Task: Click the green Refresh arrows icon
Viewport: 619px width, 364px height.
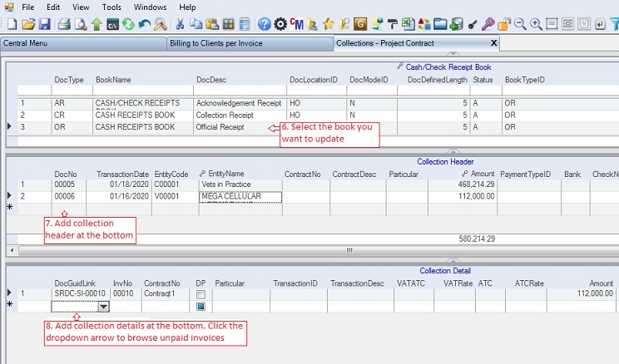Action: point(128,24)
